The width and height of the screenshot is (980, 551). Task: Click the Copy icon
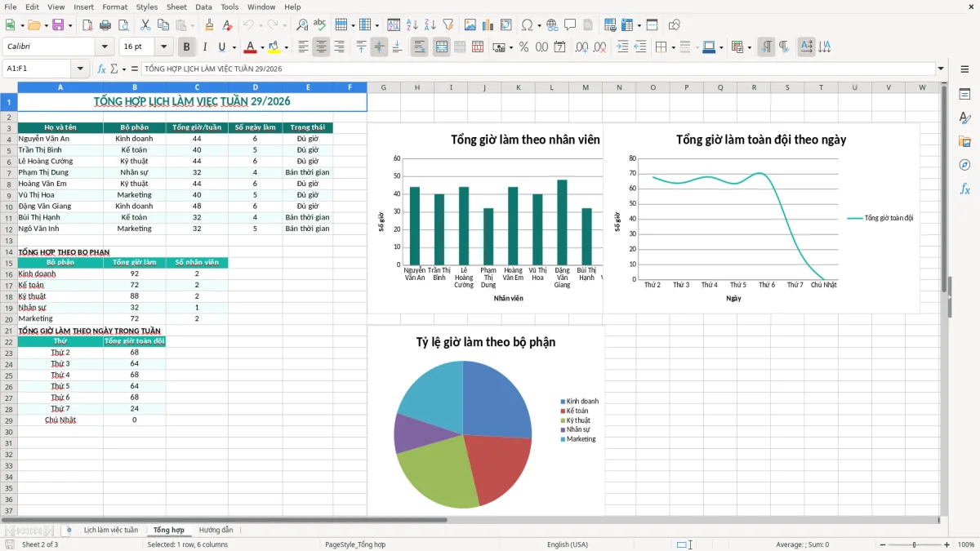tap(163, 25)
